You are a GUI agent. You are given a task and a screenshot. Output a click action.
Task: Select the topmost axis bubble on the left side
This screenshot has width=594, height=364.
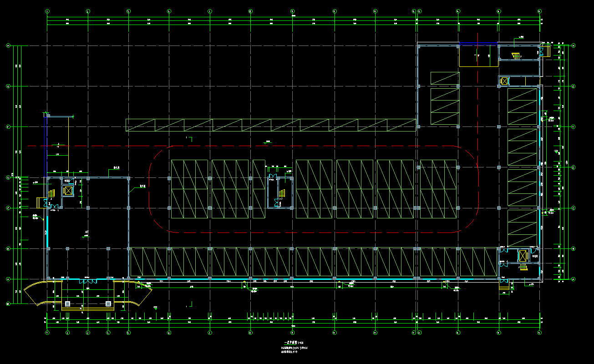click(x=8, y=45)
